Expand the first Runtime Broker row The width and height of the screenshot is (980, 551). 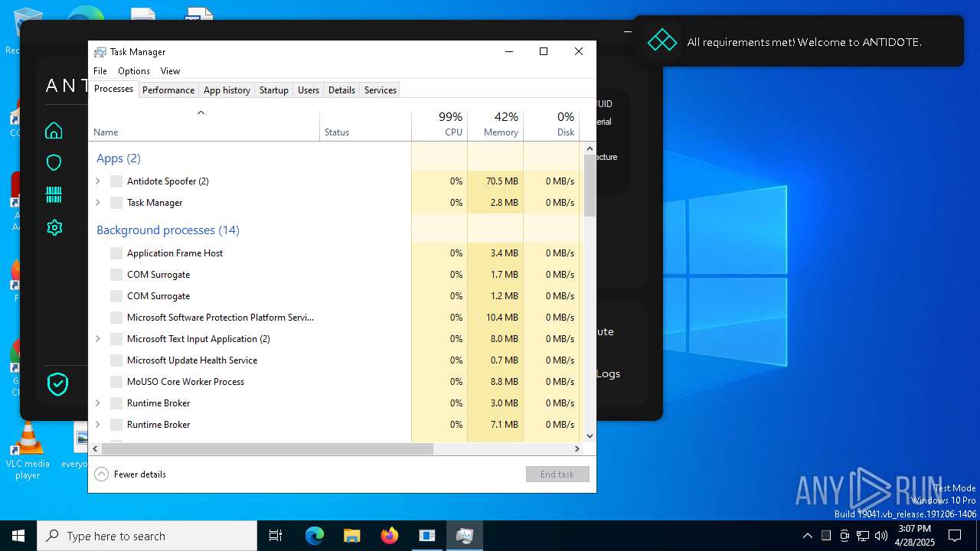(97, 403)
